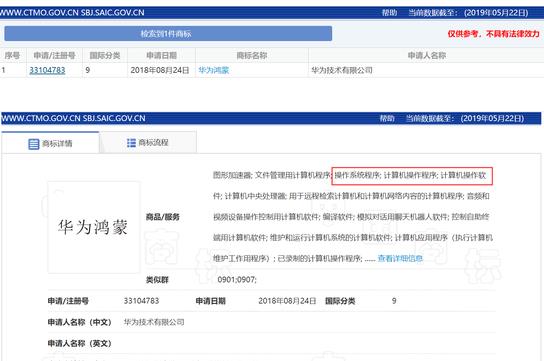Click the 申请/注册号 column header

(x=54, y=55)
